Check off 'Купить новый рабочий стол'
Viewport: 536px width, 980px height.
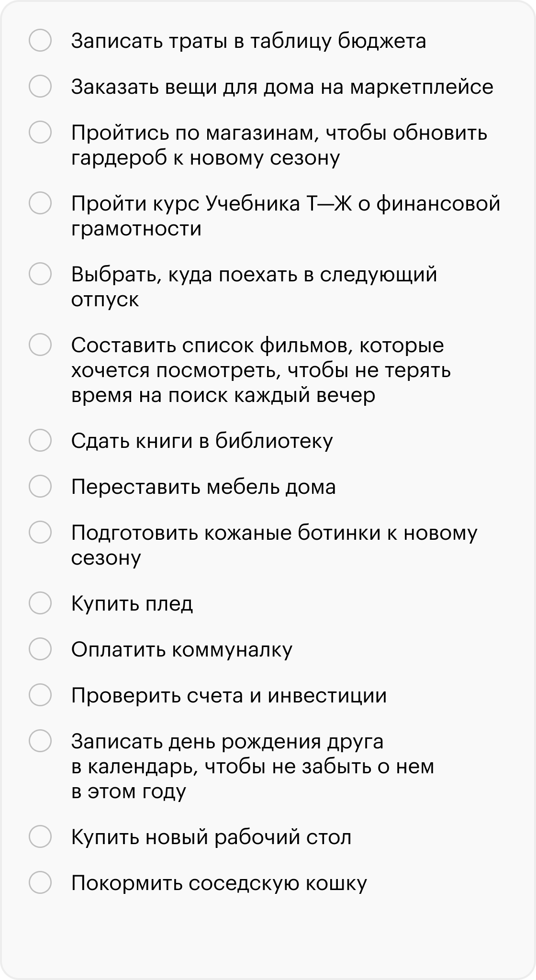pyautogui.click(x=40, y=836)
